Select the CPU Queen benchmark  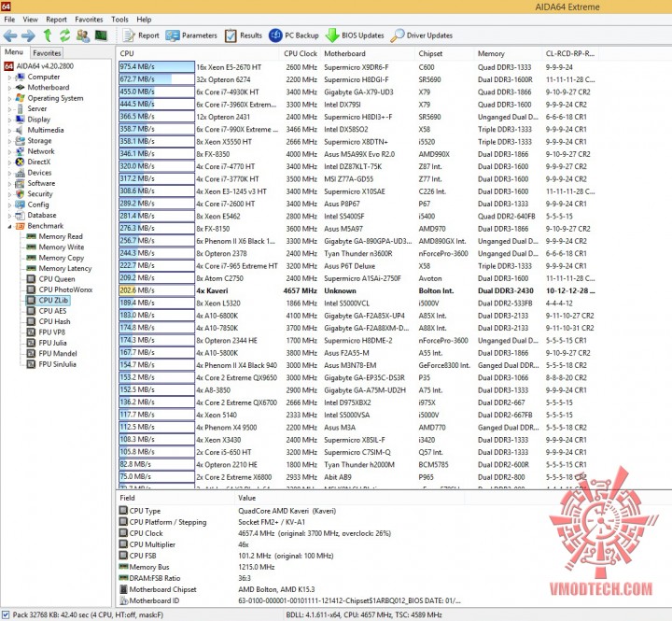(x=51, y=279)
